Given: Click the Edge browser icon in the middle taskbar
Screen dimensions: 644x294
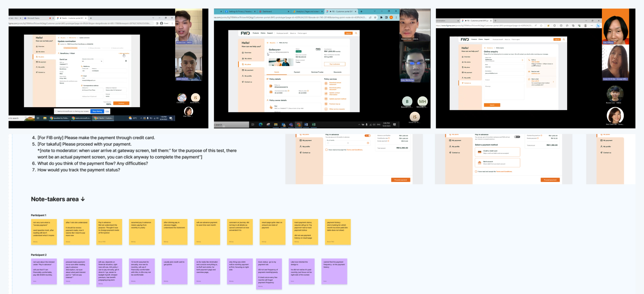Looking at the screenshot, I should pos(260,124).
